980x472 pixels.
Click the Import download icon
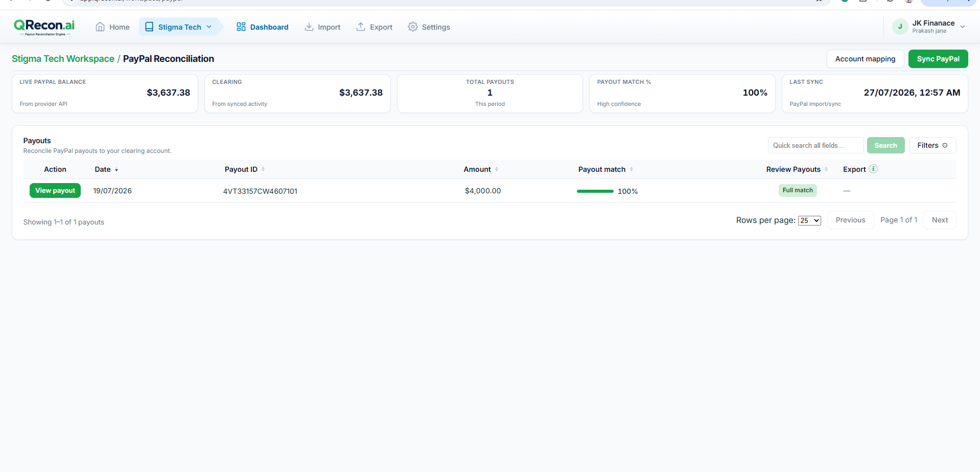(309, 27)
